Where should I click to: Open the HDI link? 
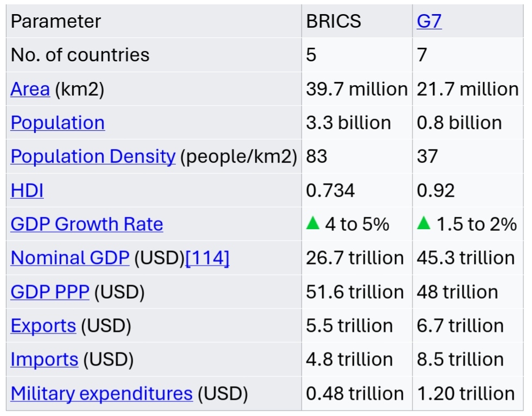(x=27, y=191)
